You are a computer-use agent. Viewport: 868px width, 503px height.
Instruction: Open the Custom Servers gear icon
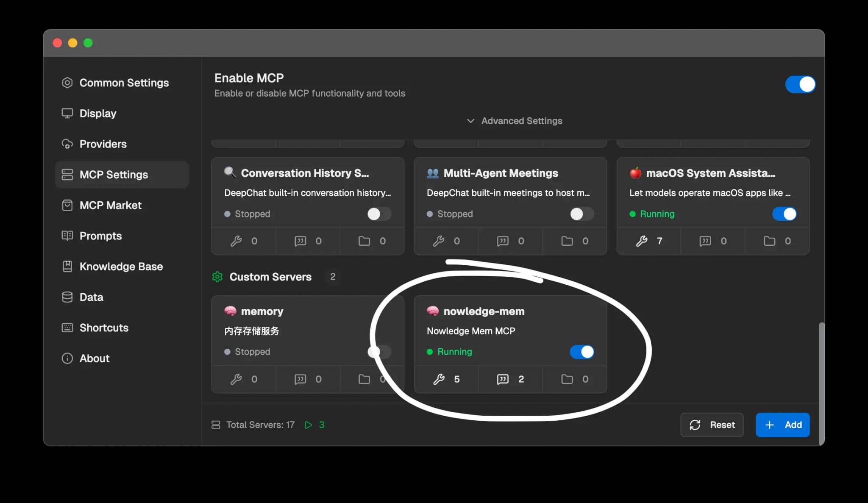(x=217, y=277)
